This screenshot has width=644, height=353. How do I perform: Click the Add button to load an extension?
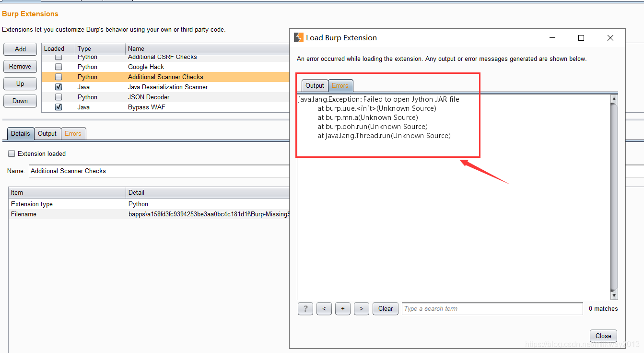[20, 49]
